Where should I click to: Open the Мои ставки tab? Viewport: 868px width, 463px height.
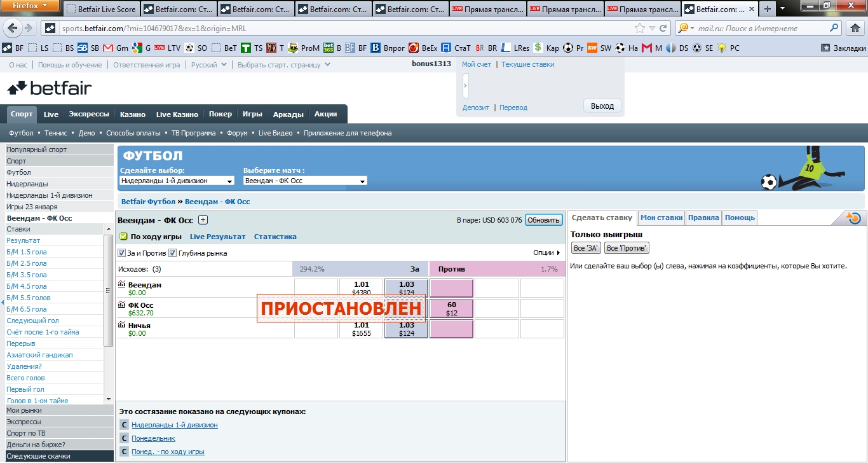coord(661,218)
